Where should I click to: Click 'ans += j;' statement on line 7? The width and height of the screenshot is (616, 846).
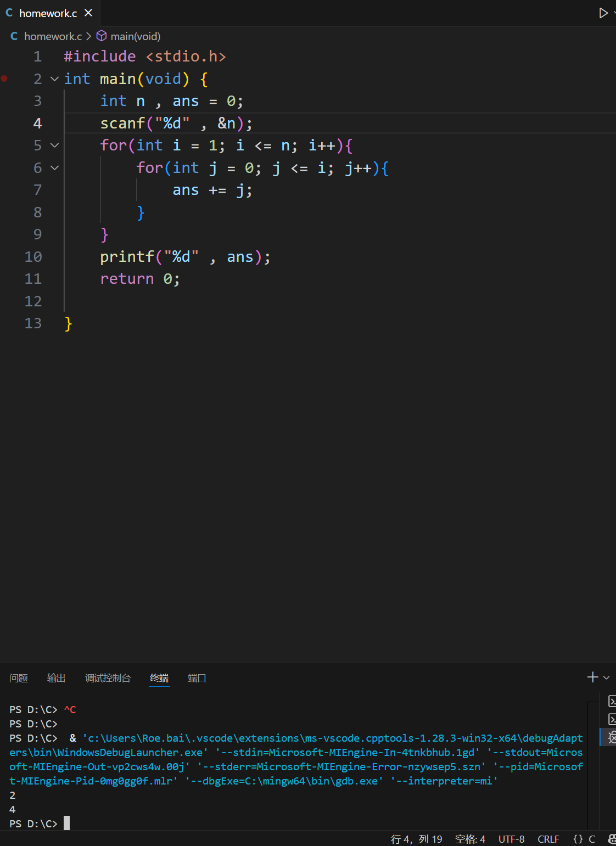point(212,190)
